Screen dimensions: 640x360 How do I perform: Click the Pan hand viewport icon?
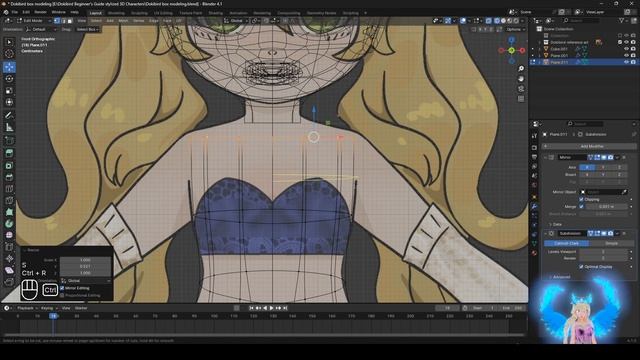click(521, 79)
